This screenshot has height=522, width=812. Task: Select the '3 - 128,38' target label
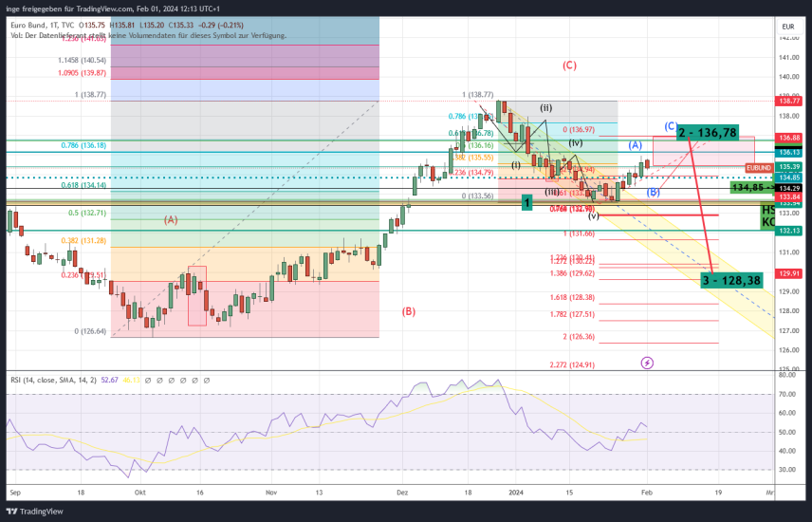click(731, 281)
